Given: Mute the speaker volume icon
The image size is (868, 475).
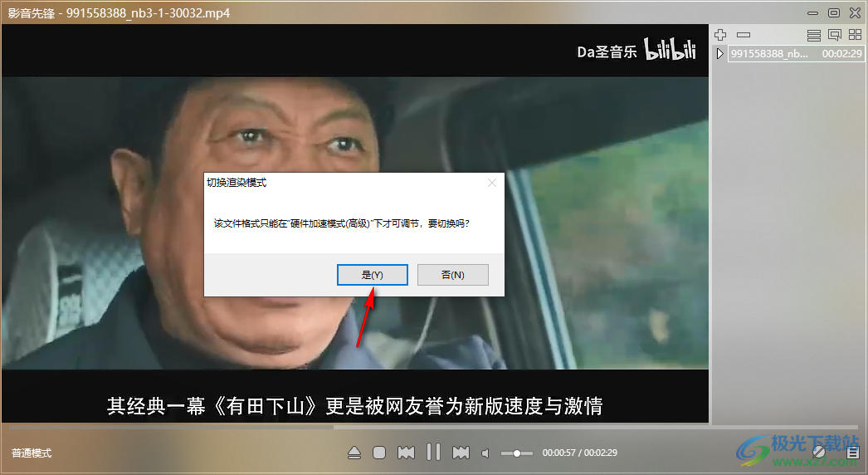Looking at the screenshot, I should (485, 453).
